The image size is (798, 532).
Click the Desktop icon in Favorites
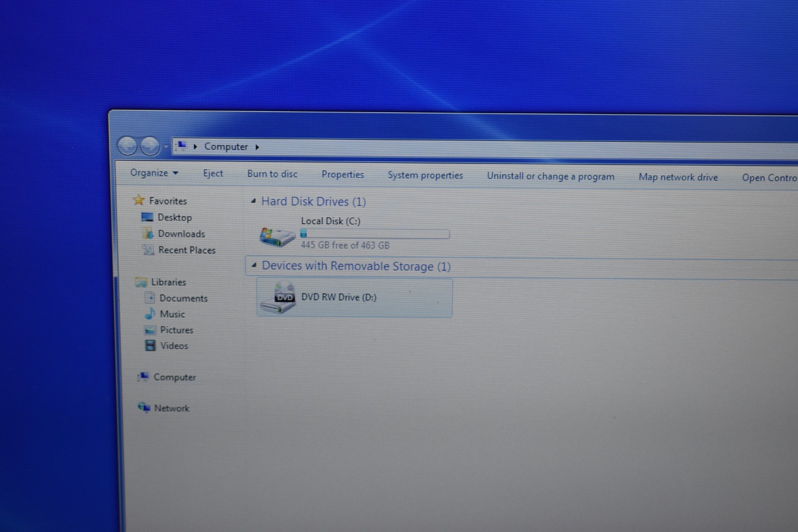(147, 217)
